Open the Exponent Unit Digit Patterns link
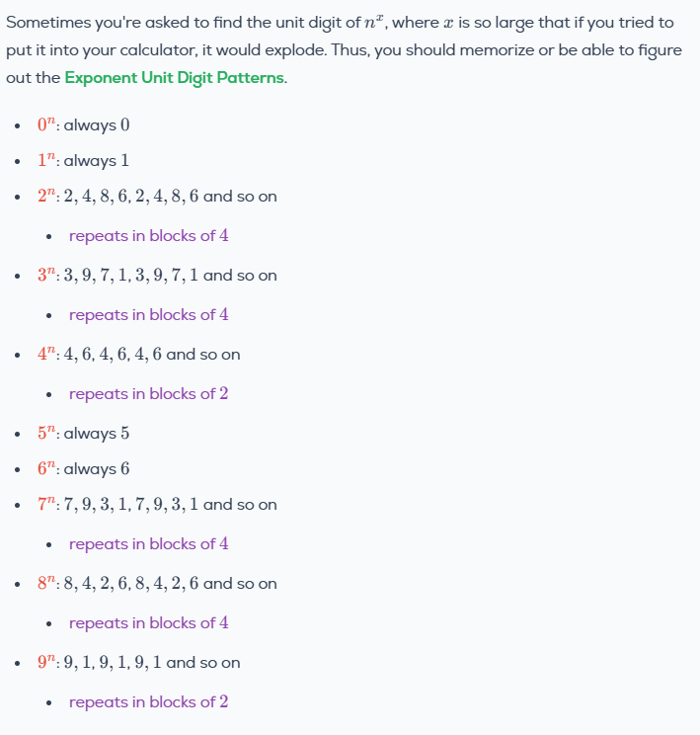The image size is (700, 735). coord(175,78)
